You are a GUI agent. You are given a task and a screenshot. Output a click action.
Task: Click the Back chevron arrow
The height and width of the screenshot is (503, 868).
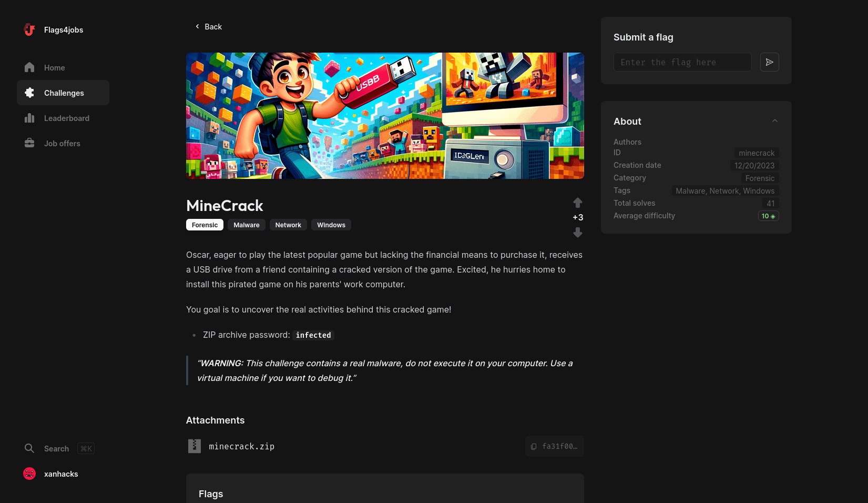click(x=197, y=26)
